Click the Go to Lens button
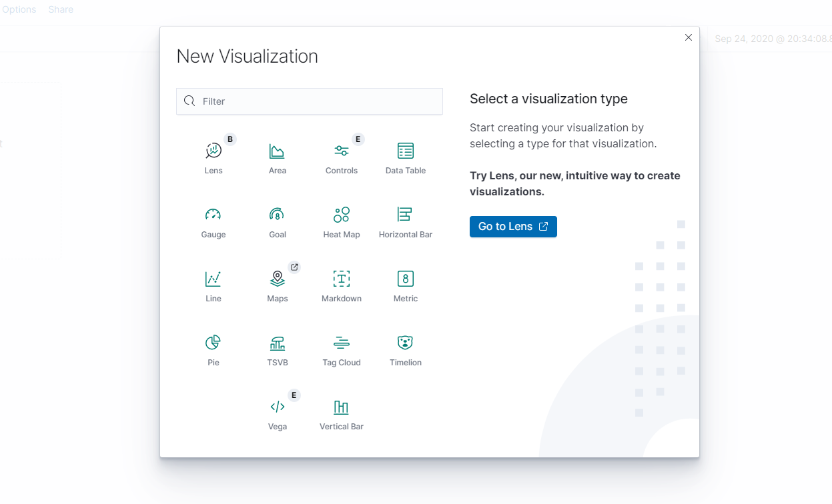Viewport: 832px width, 504px height. (513, 227)
